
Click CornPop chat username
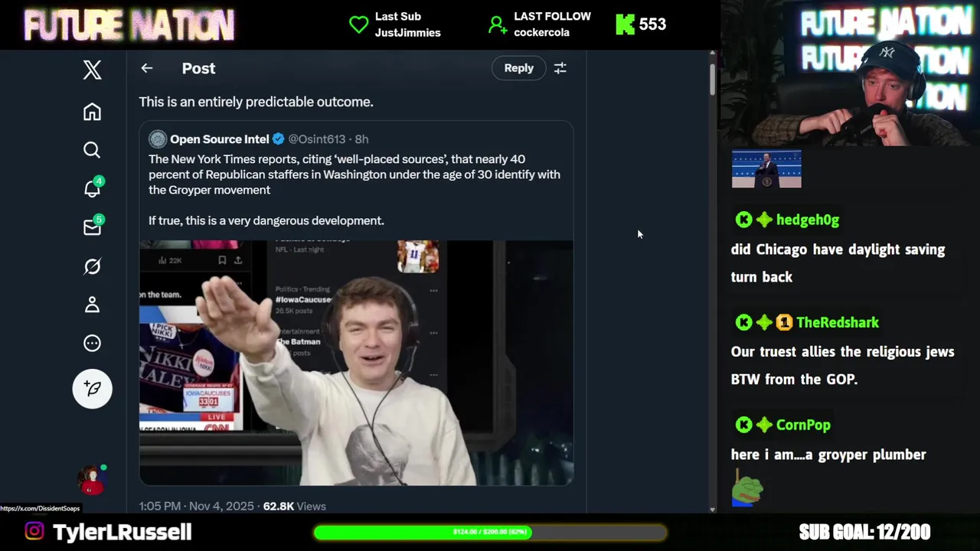pos(803,425)
